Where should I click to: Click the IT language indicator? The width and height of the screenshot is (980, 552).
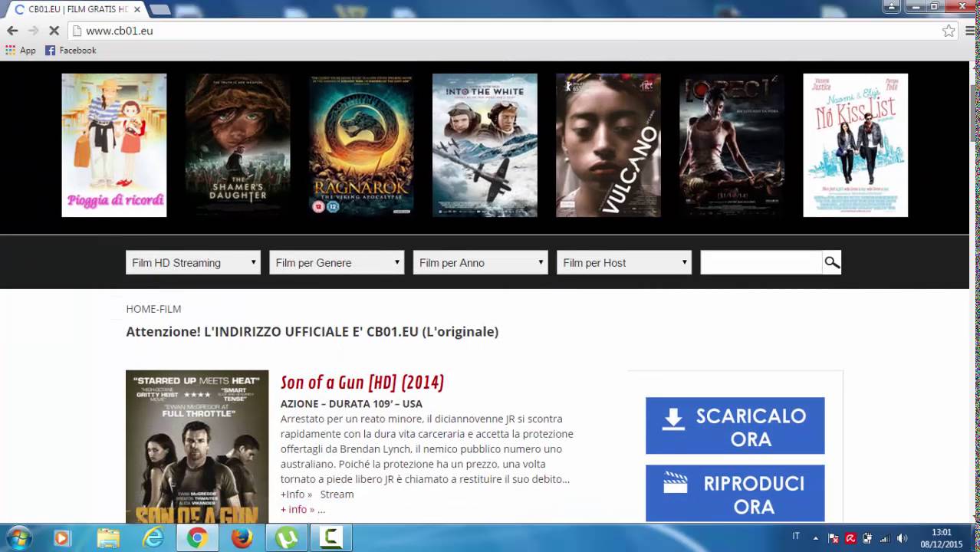796,537
